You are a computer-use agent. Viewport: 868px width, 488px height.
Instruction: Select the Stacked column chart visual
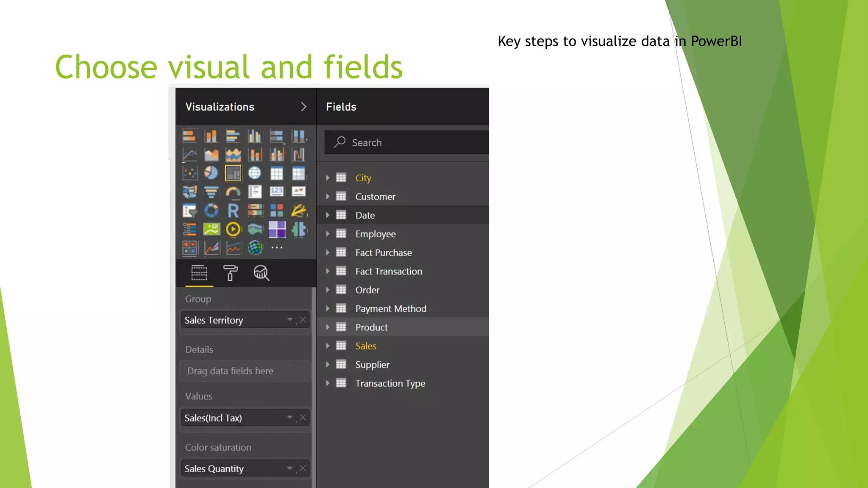(211, 136)
